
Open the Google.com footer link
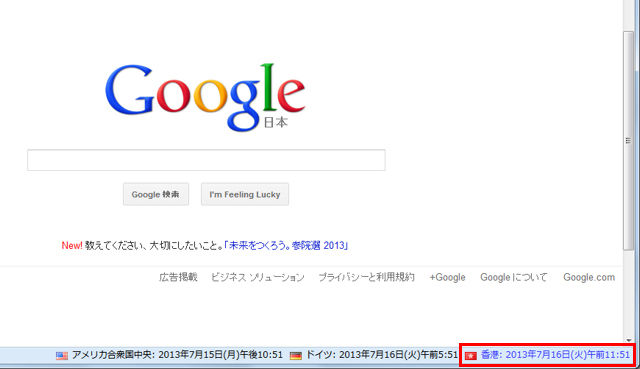click(x=589, y=277)
